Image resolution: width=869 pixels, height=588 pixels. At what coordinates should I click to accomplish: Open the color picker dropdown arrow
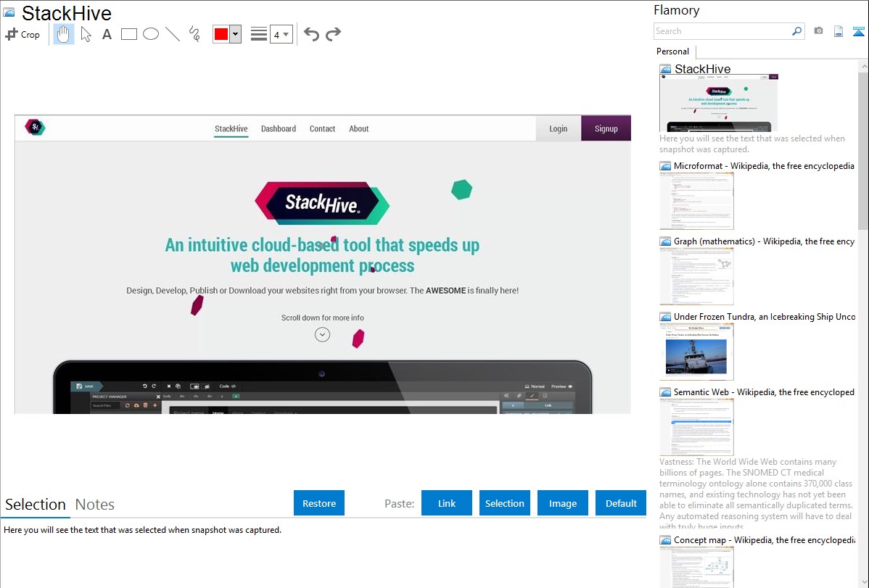(236, 34)
